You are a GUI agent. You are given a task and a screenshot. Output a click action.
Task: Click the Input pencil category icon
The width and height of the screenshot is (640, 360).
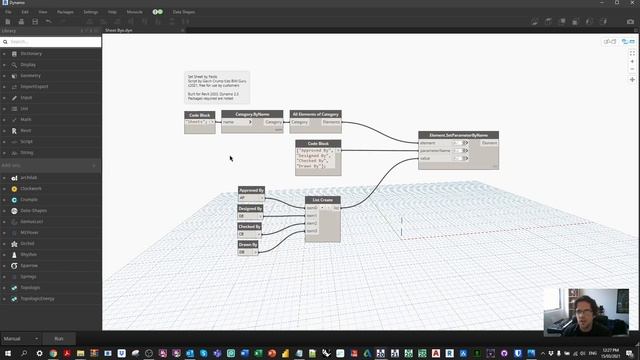[x=14, y=98]
